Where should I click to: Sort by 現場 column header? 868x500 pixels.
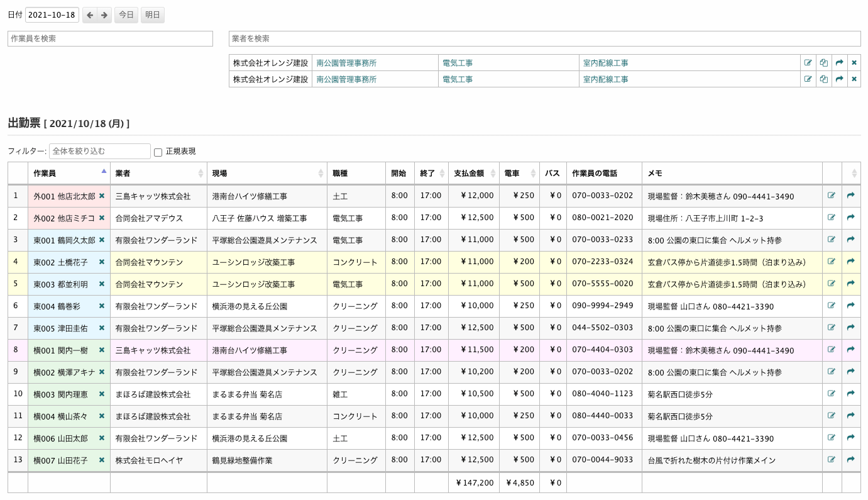coord(266,173)
